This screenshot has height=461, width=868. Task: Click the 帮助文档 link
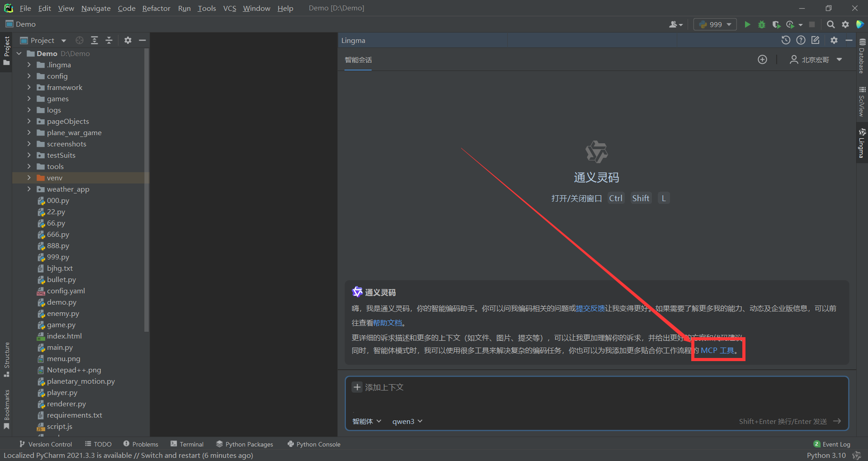pyautogui.click(x=387, y=323)
